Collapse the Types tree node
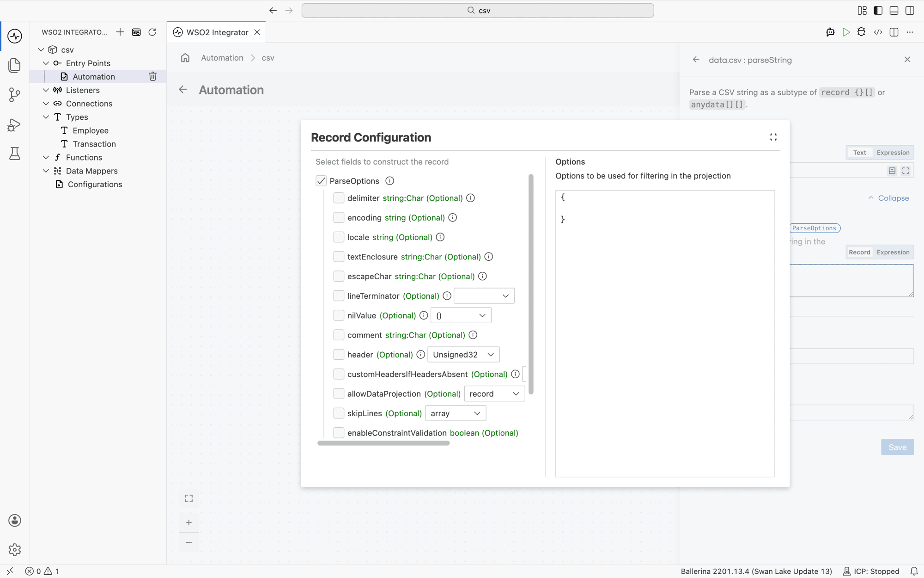 point(46,117)
